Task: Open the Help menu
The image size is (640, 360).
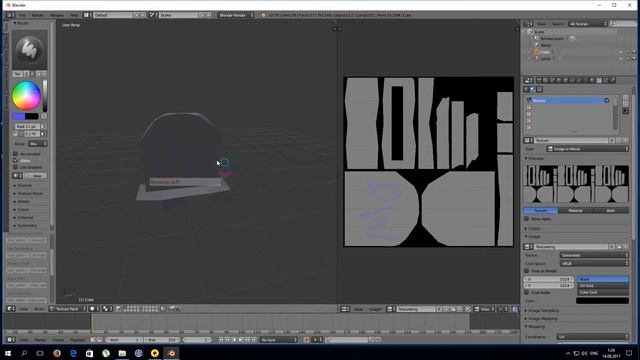Action: tap(74, 15)
